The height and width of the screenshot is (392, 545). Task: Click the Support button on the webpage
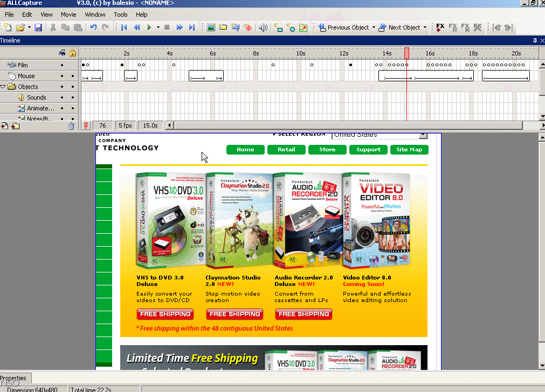pyautogui.click(x=368, y=150)
